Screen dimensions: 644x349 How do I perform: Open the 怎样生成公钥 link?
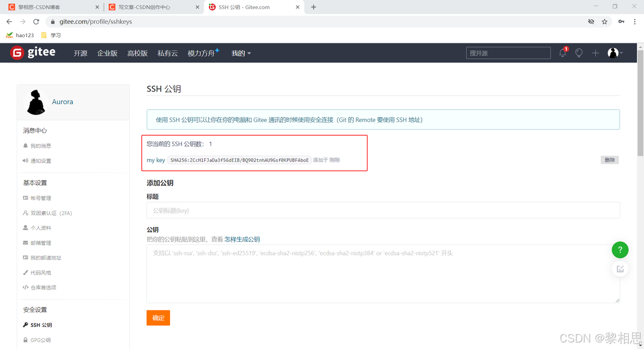point(242,239)
